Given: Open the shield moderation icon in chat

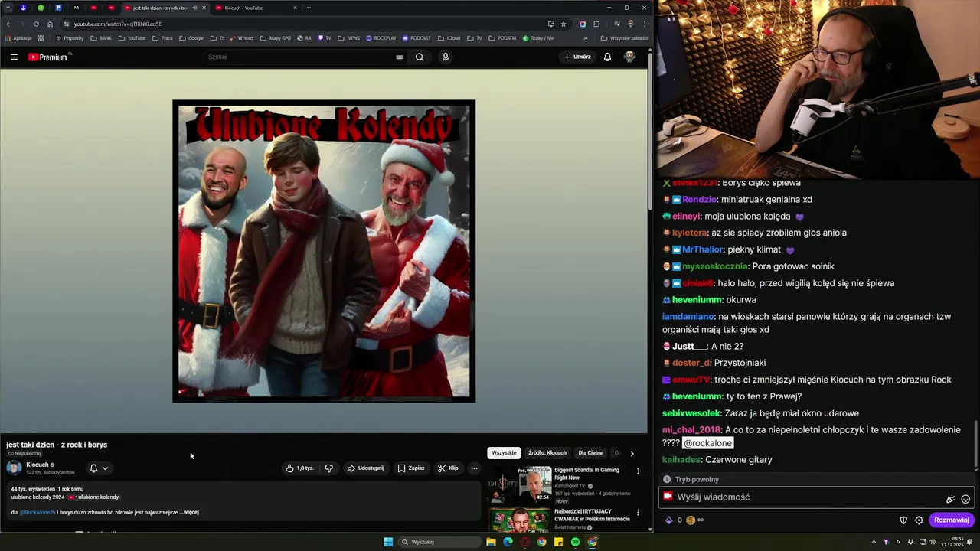Looking at the screenshot, I should click(x=903, y=520).
